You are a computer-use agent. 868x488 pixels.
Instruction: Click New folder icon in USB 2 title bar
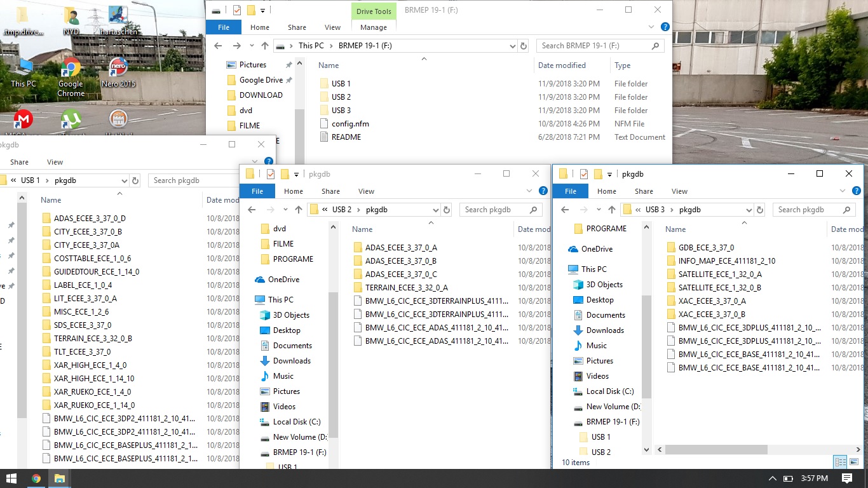285,173
